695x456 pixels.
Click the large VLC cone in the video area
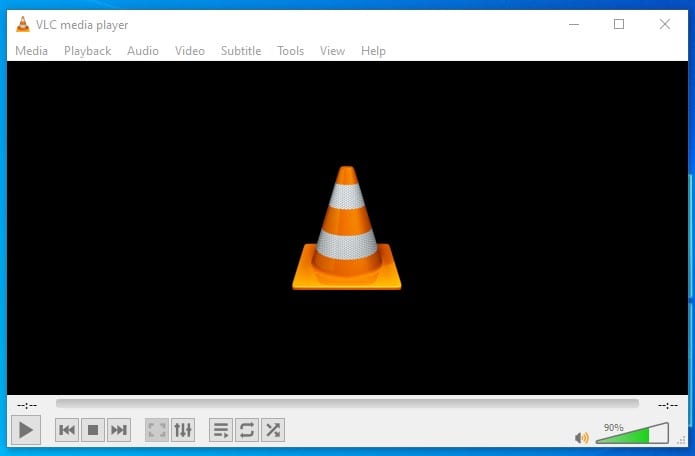pos(347,228)
